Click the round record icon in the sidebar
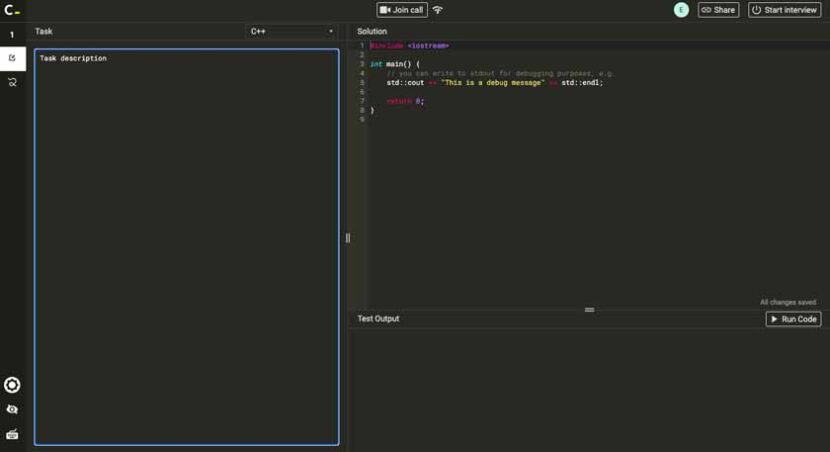Screen dimensions: 830x452 coord(12,385)
